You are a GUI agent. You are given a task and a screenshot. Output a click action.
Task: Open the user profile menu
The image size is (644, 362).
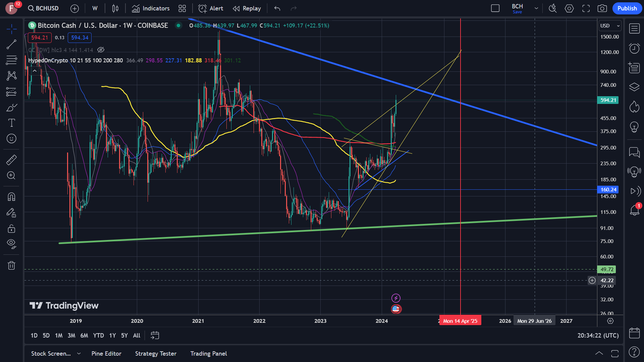[x=11, y=8]
